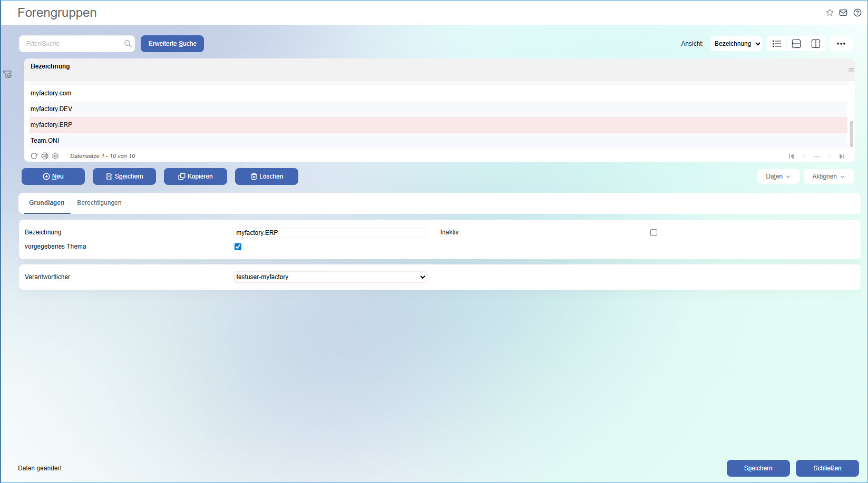Sort by the Bezeichnung column header
This screenshot has height=483, width=868.
[x=50, y=66]
